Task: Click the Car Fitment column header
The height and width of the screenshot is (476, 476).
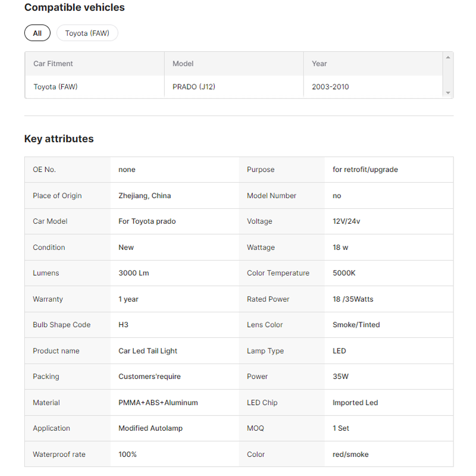Action: tap(53, 64)
